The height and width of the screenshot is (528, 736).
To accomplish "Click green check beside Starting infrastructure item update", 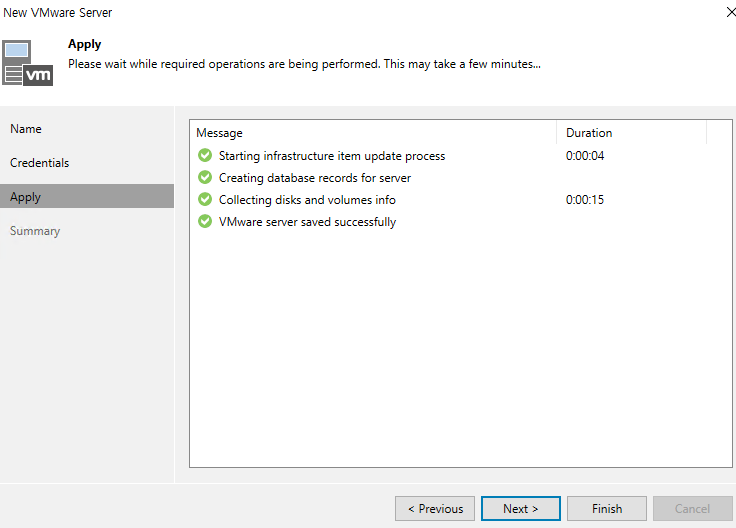I will (205, 155).
